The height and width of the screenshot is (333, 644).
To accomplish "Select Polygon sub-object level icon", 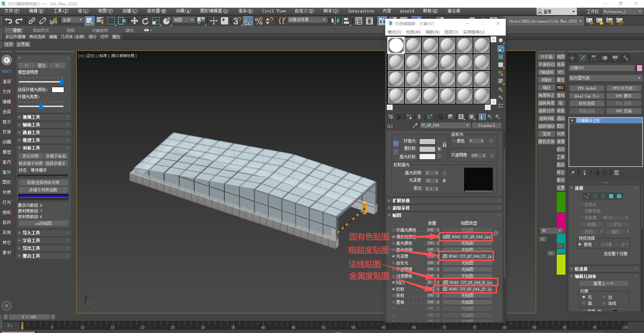I will coord(611,196).
